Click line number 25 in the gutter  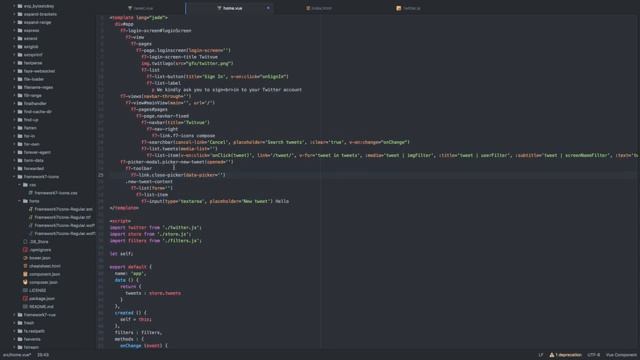point(101,175)
